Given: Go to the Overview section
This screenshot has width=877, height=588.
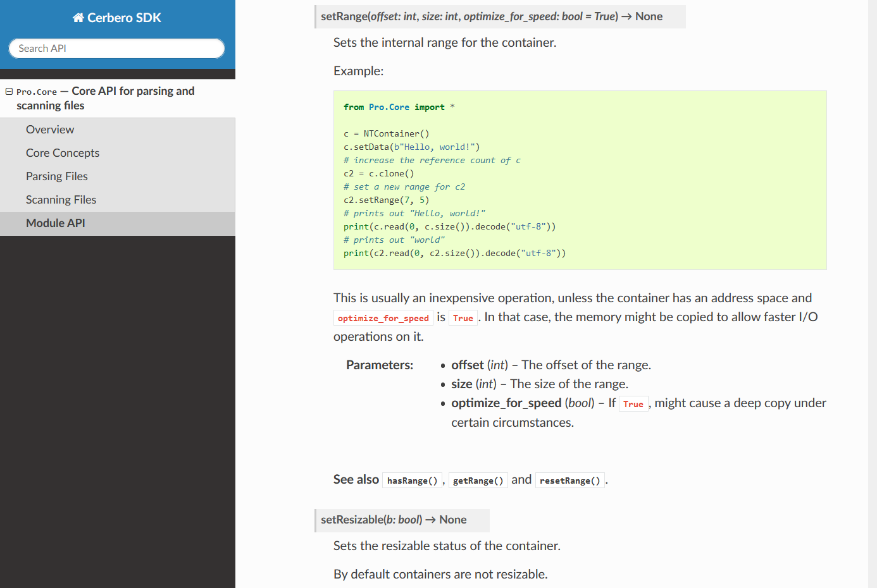Looking at the screenshot, I should tap(50, 130).
